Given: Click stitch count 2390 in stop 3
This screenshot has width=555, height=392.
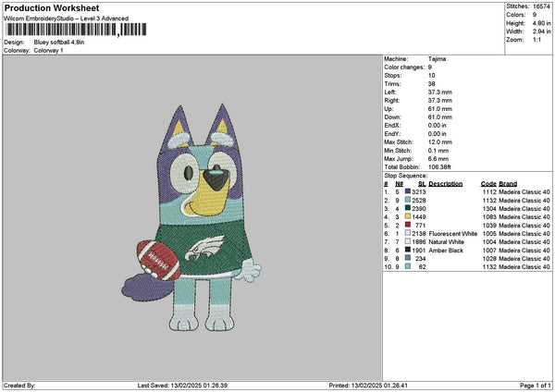Looking at the screenshot, I should click(419, 208).
